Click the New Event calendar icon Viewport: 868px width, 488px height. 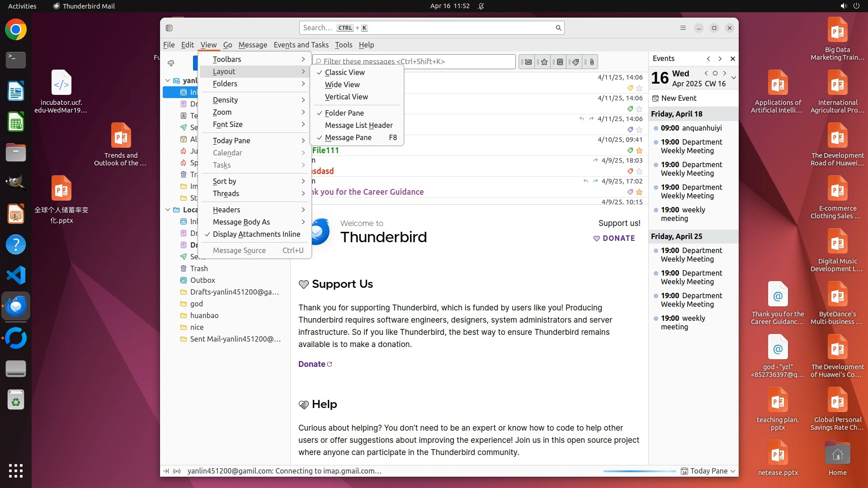(x=656, y=98)
